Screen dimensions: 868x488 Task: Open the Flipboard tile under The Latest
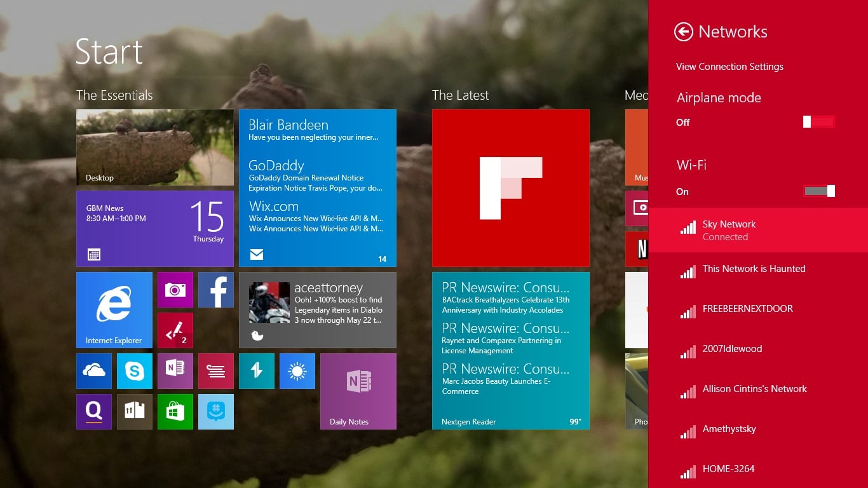pyautogui.click(x=510, y=187)
